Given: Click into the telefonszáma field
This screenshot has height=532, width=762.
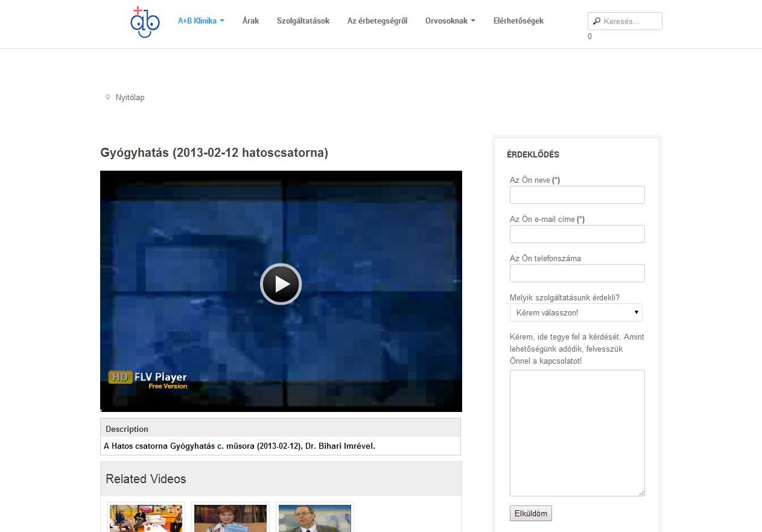Looking at the screenshot, I should [577, 273].
